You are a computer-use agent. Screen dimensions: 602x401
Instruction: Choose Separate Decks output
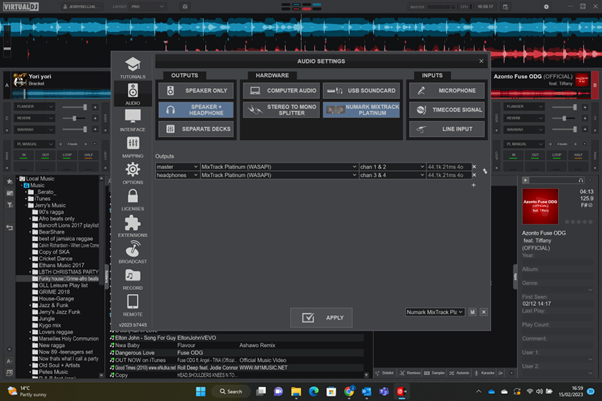[196, 129]
